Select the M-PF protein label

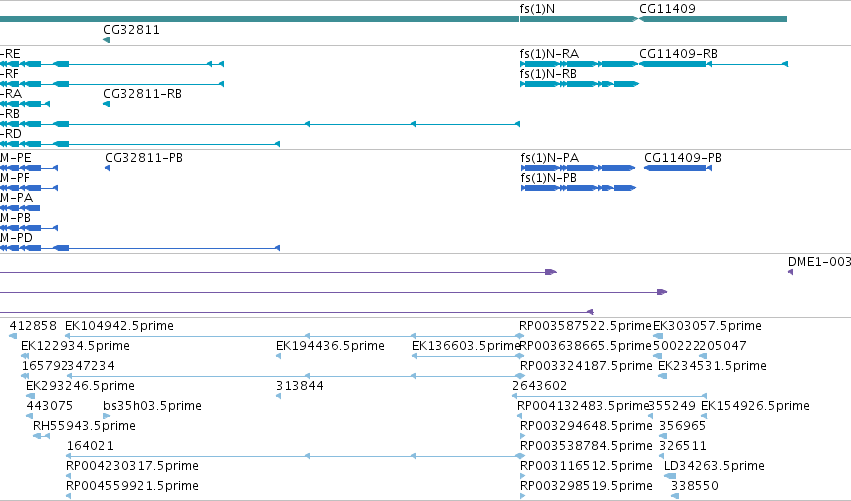(15, 178)
